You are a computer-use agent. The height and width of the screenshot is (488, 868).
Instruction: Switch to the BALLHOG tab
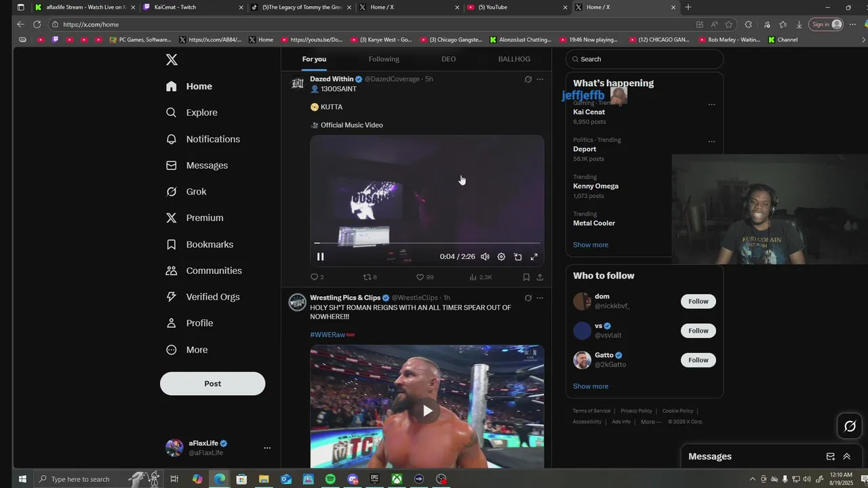click(x=514, y=59)
